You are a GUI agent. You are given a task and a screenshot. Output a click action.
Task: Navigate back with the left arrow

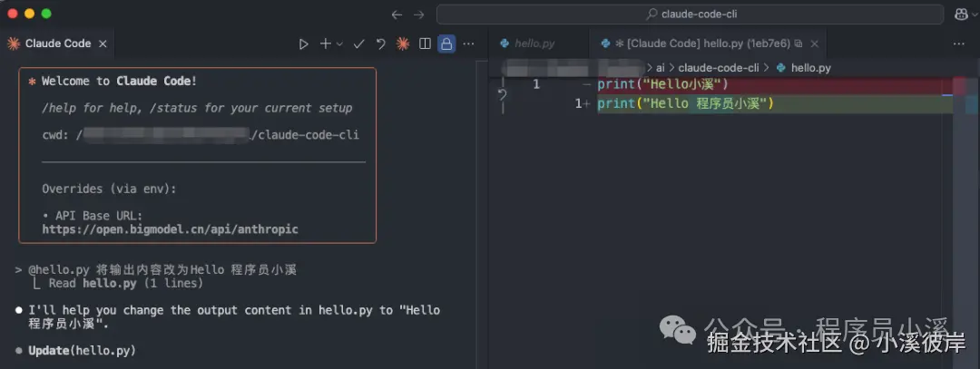coord(397,15)
